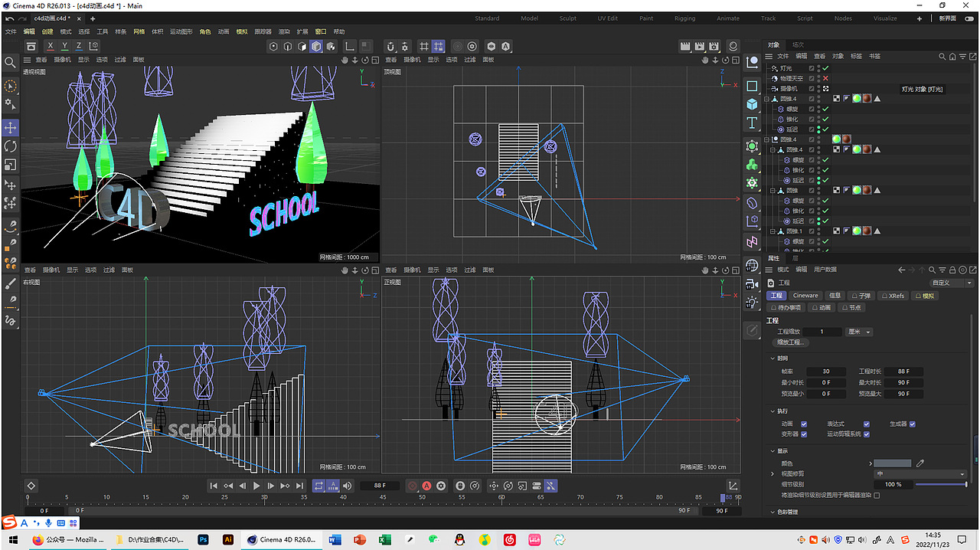Toggle Autokeying button in timeline
The height and width of the screenshot is (550, 980).
coord(426,486)
